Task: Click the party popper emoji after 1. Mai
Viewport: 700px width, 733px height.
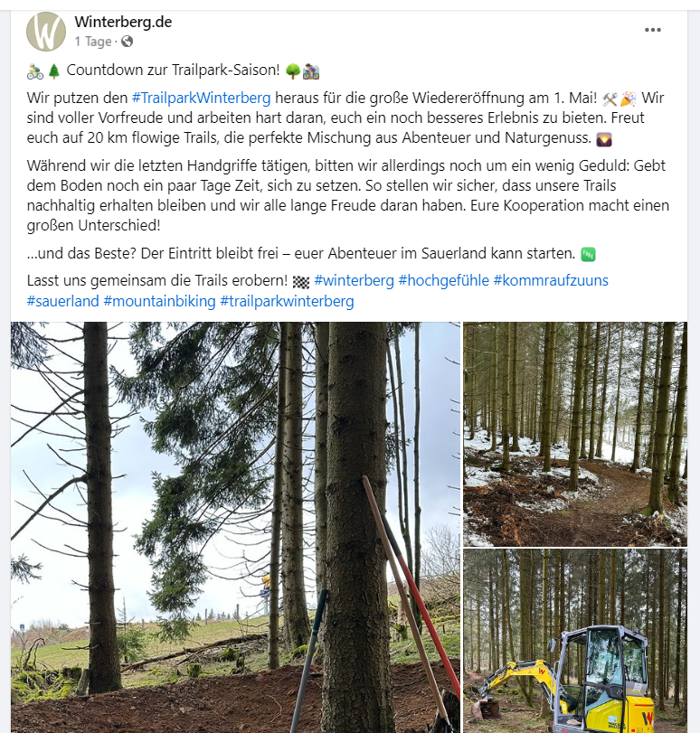Action: [x=628, y=99]
